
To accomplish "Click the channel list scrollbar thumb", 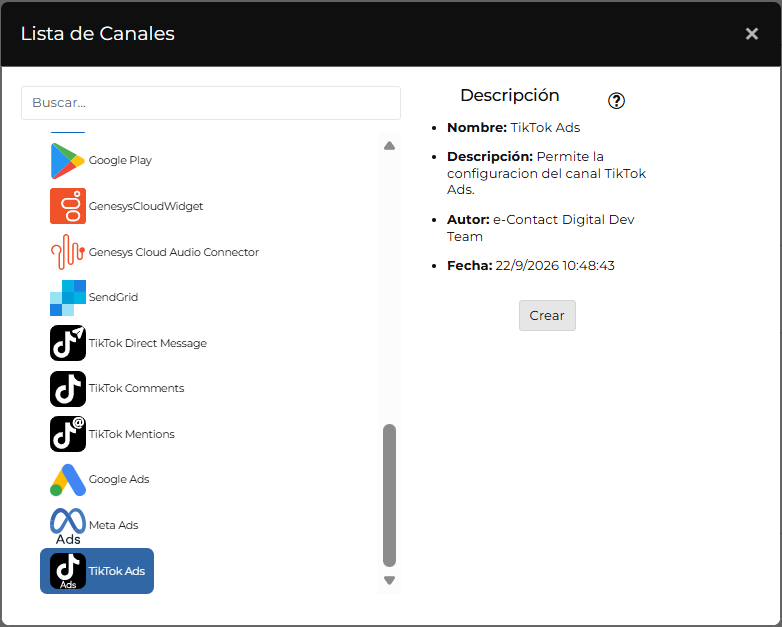I will pos(390,495).
